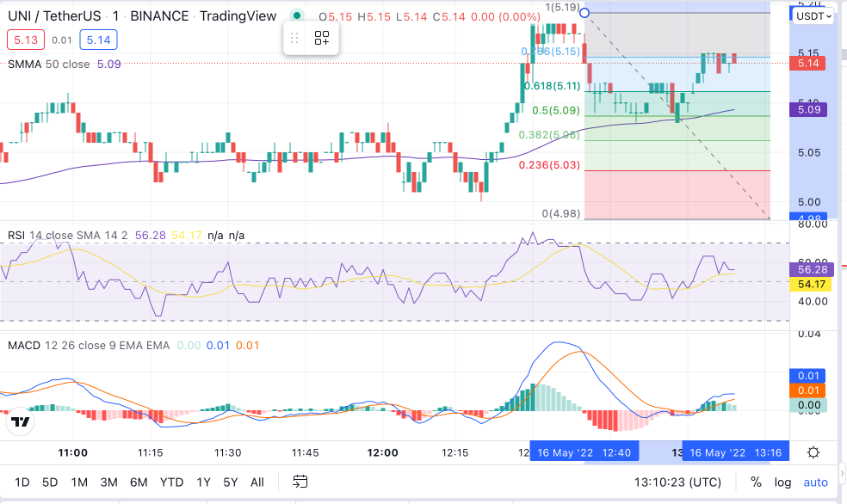Click the 16 May '22 13:16 time marker
Screen dimensions: 847x504
click(x=736, y=452)
